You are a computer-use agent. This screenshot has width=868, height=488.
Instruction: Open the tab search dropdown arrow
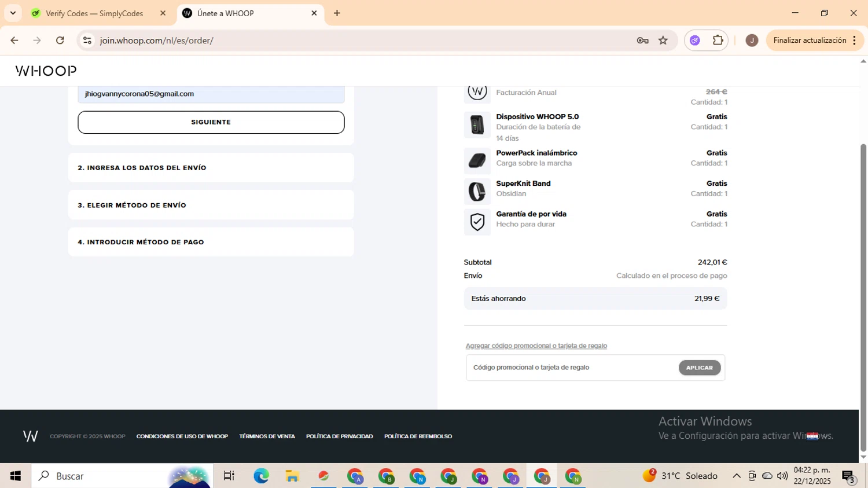pyautogui.click(x=13, y=13)
